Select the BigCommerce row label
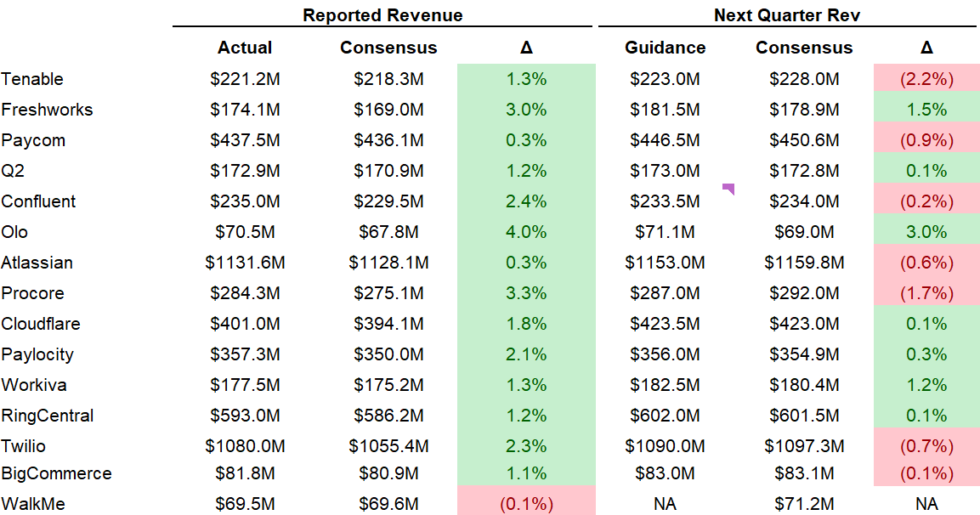Image resolution: width=980 pixels, height=515 pixels. 56,473
